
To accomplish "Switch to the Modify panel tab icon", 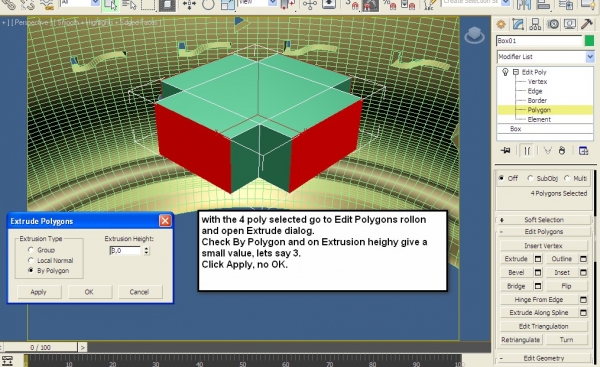I will tap(518, 24).
